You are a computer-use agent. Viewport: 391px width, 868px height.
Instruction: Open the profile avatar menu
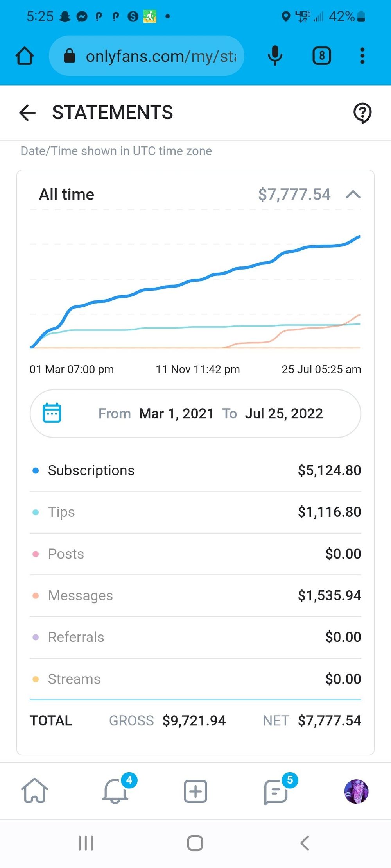click(356, 791)
